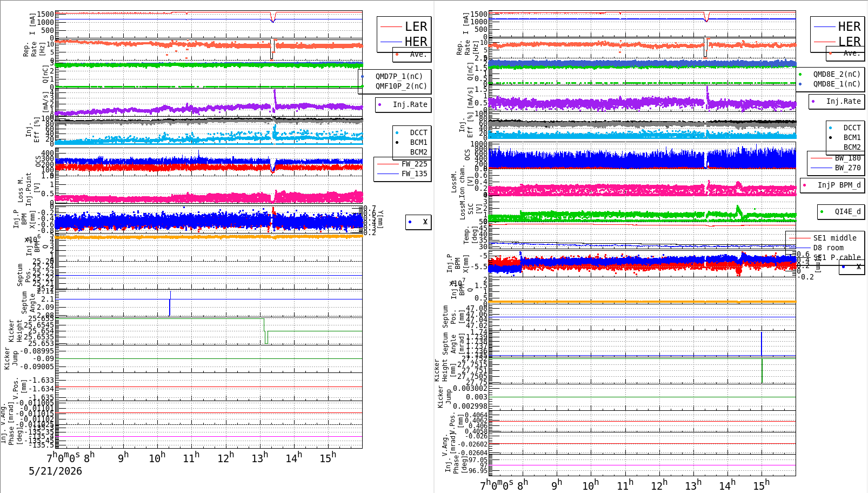Click the D8 room temperature legend entry
Screen dimensions: 868x493
[828, 248]
